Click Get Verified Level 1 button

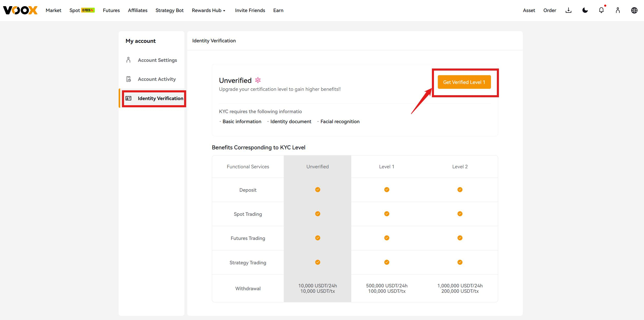464,82
